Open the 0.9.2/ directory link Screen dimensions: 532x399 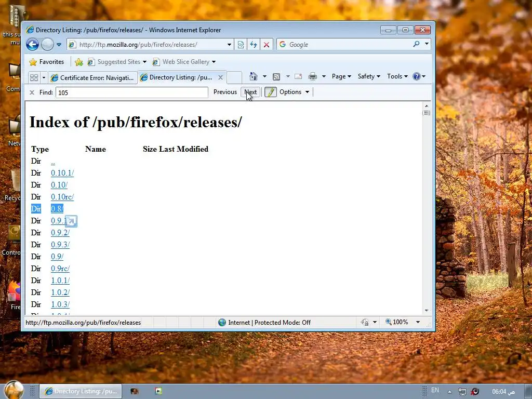[x=60, y=233]
